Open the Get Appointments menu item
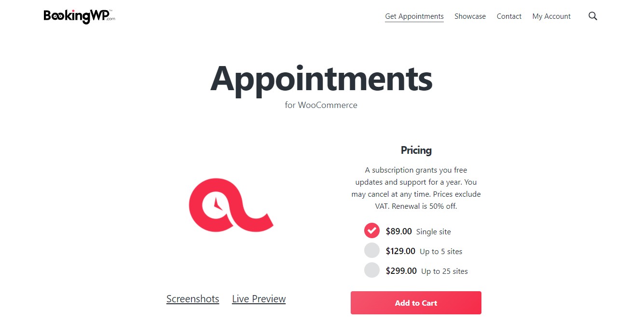This screenshot has width=644, height=324. pyautogui.click(x=414, y=16)
